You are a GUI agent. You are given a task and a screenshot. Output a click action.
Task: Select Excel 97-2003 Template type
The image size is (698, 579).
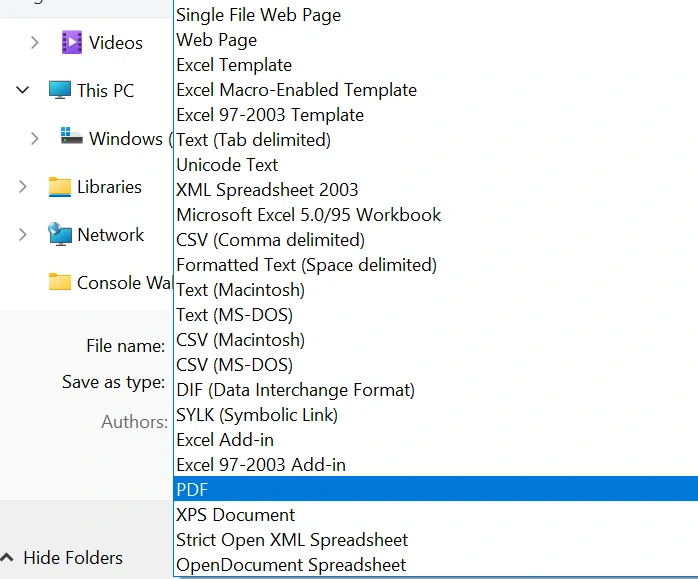tap(436, 115)
